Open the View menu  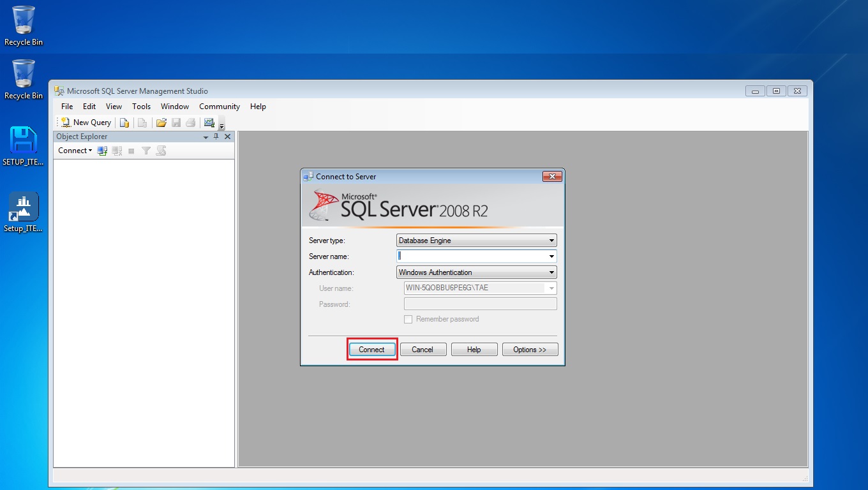point(114,107)
